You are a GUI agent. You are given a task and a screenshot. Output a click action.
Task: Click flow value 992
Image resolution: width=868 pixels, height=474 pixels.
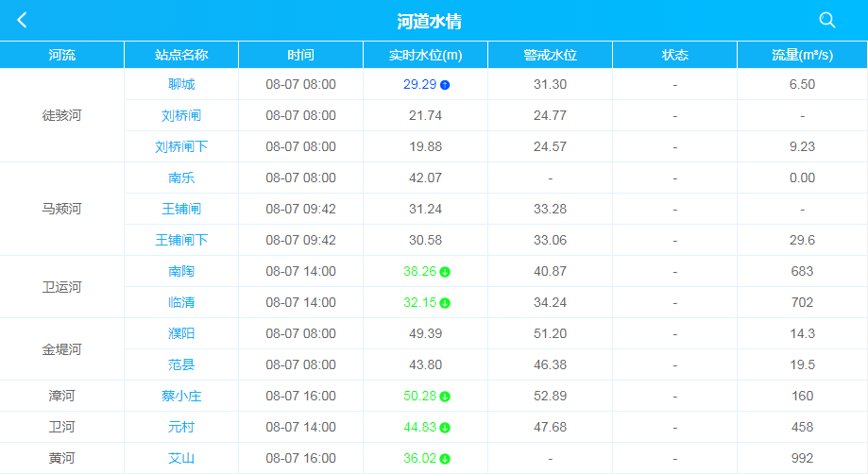click(x=802, y=458)
